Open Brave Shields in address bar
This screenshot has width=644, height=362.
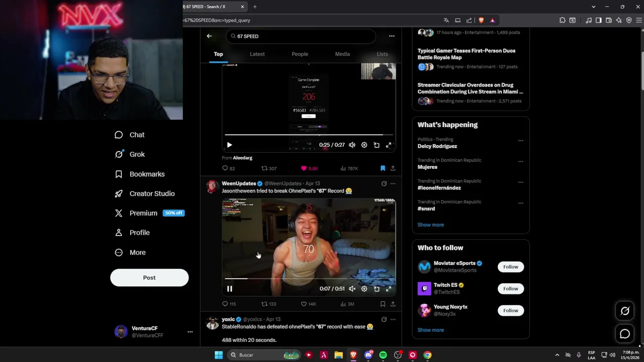[481, 20]
